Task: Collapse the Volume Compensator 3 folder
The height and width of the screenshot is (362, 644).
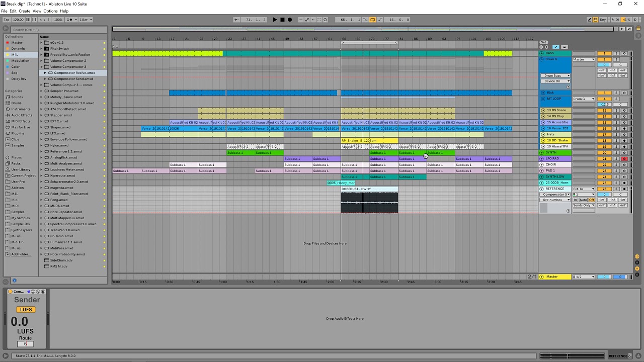Action: pyautogui.click(x=41, y=67)
